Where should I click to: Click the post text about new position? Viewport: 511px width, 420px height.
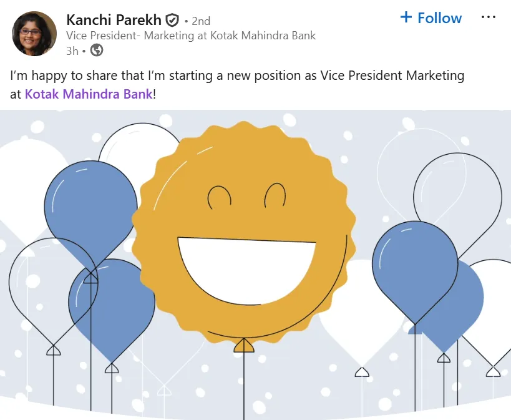237,85
